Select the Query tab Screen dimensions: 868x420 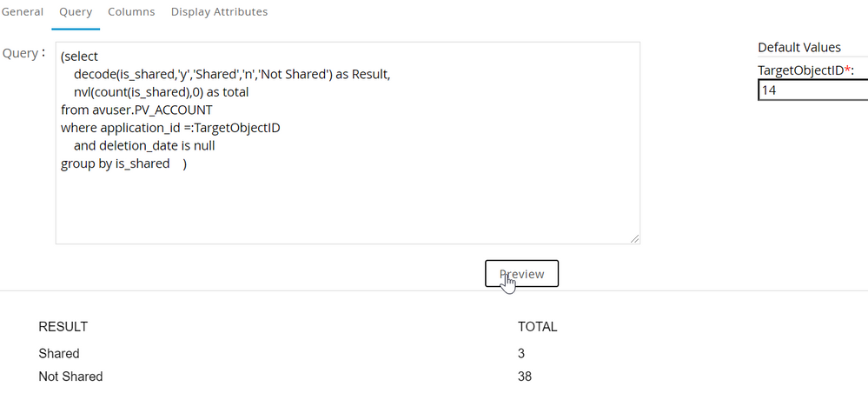pyautogui.click(x=76, y=12)
